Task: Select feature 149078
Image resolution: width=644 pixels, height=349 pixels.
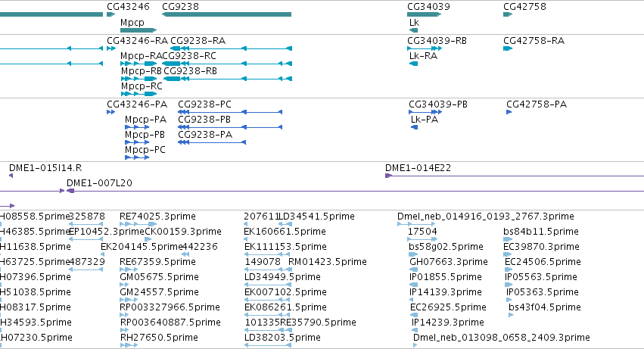Action: coord(263,262)
